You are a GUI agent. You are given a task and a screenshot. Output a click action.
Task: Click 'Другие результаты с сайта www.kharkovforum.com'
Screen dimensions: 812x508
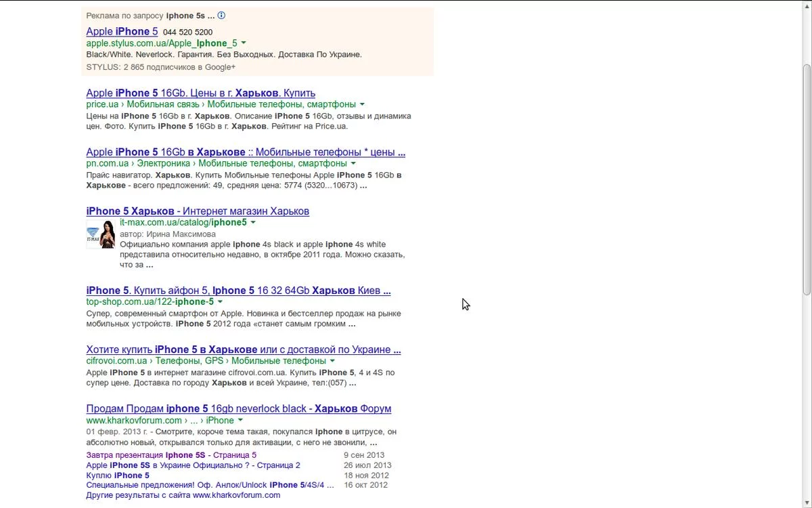click(183, 495)
